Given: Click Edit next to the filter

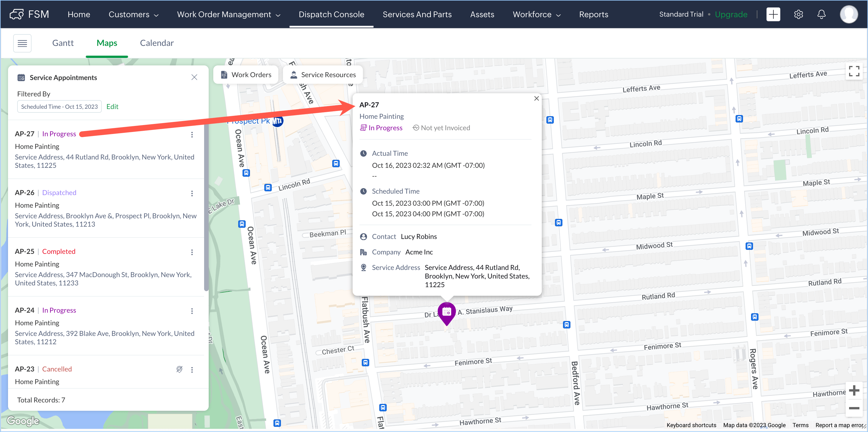Looking at the screenshot, I should (x=112, y=107).
